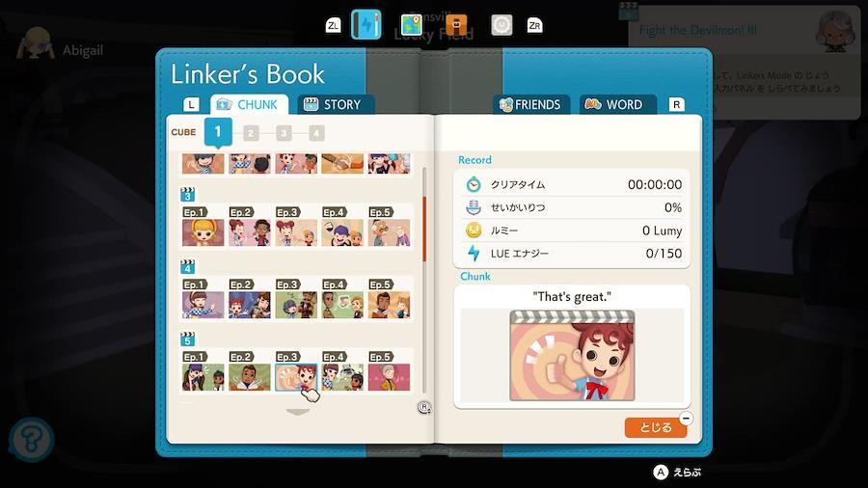The height and width of the screenshot is (488, 868).
Task: Open the FRIENDS tab
Action: coord(529,104)
